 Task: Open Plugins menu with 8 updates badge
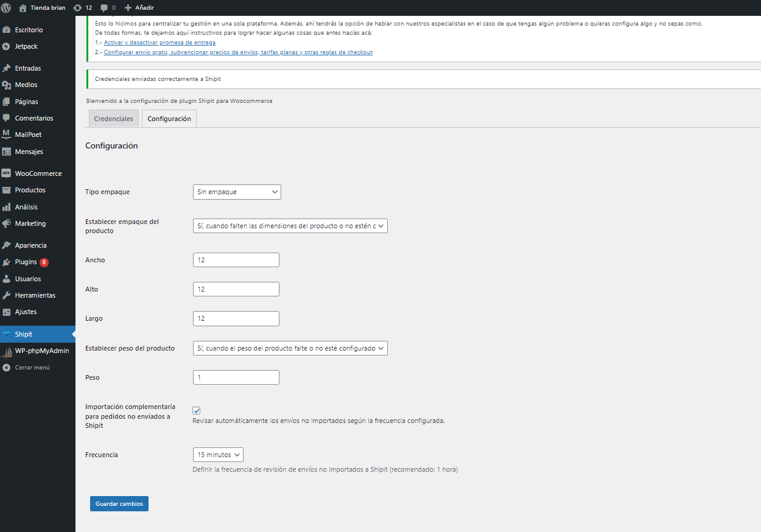pos(26,262)
